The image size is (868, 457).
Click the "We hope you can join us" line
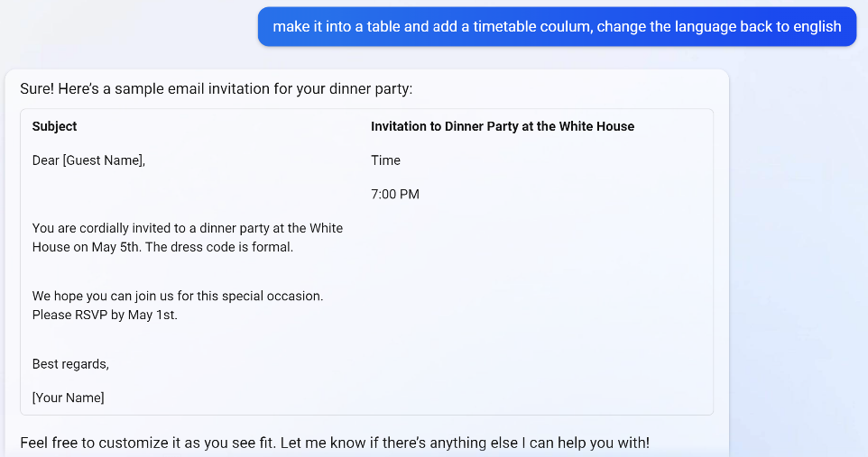coord(177,296)
